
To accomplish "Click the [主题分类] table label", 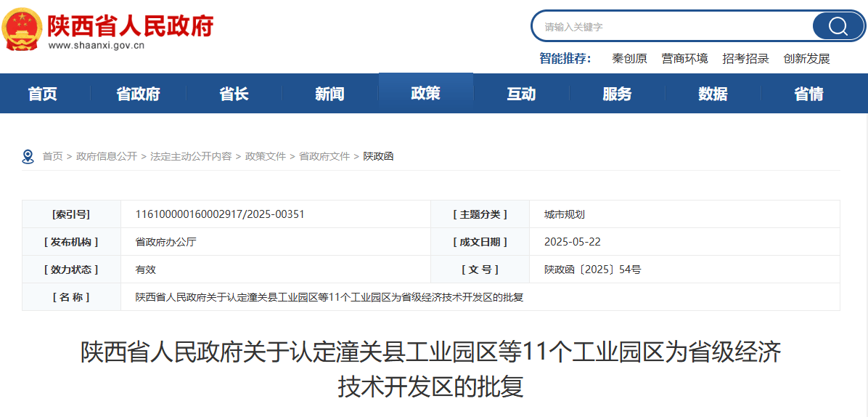I will click(480, 214).
